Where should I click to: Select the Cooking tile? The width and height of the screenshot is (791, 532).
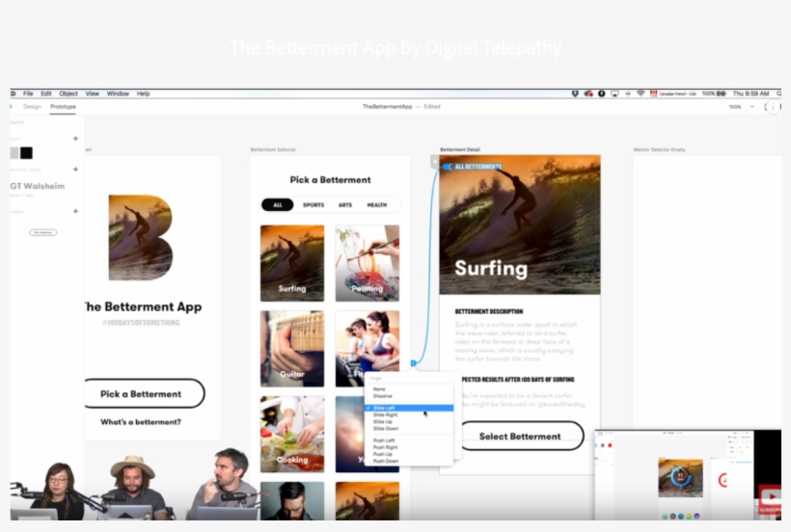292,435
